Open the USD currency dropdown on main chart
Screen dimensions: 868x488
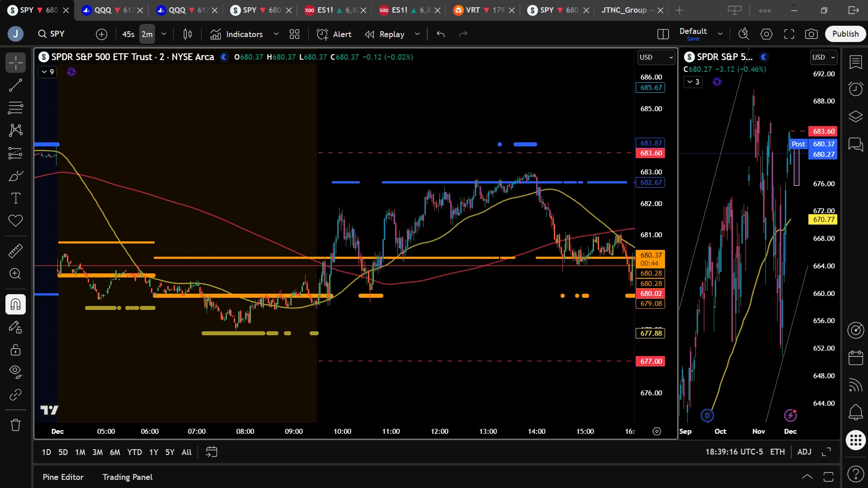click(x=656, y=57)
